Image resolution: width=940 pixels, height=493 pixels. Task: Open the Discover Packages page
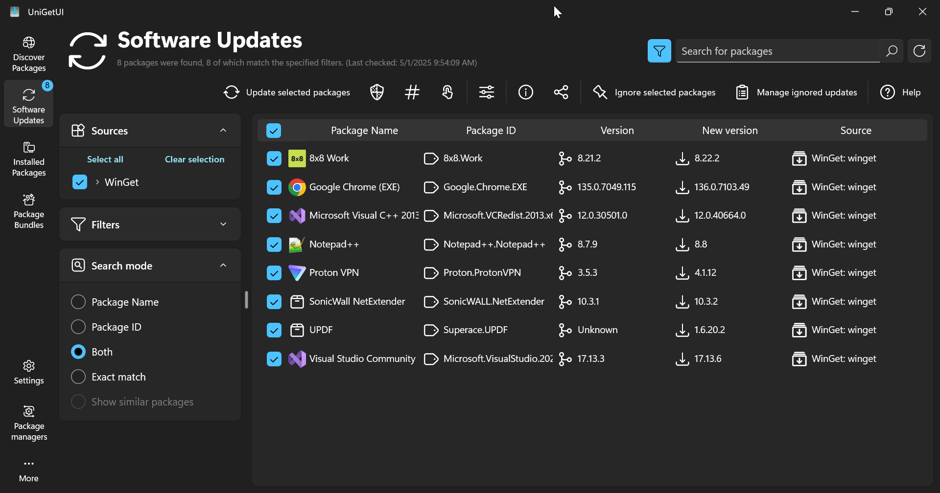click(28, 54)
